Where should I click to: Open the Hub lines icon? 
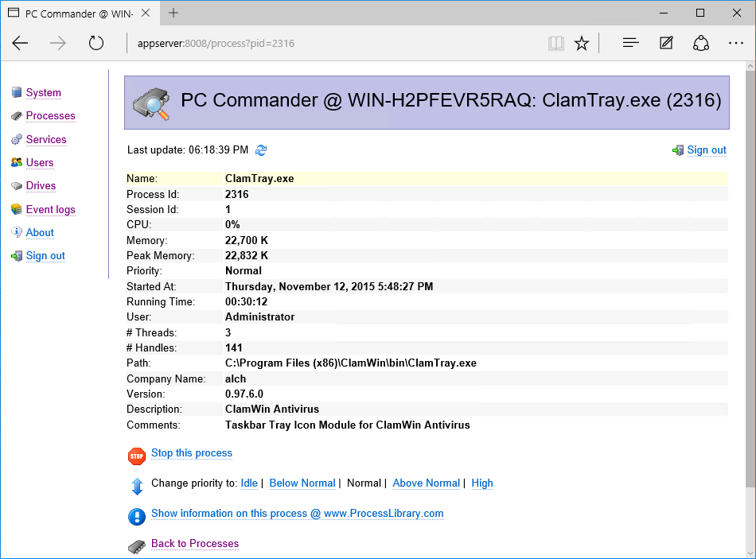point(630,44)
